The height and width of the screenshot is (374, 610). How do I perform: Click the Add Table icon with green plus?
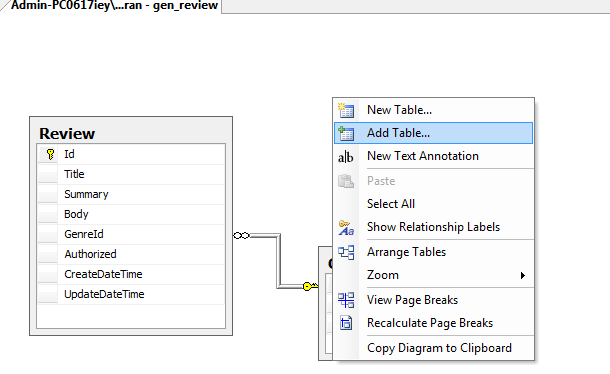coord(346,133)
